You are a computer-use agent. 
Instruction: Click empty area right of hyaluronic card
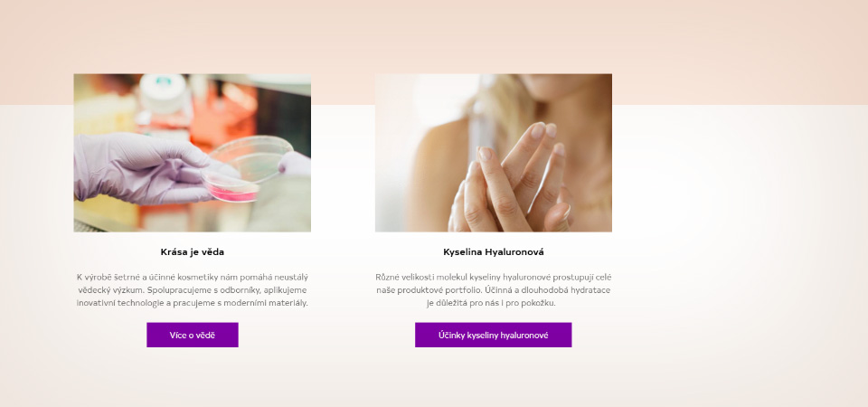[740, 222]
